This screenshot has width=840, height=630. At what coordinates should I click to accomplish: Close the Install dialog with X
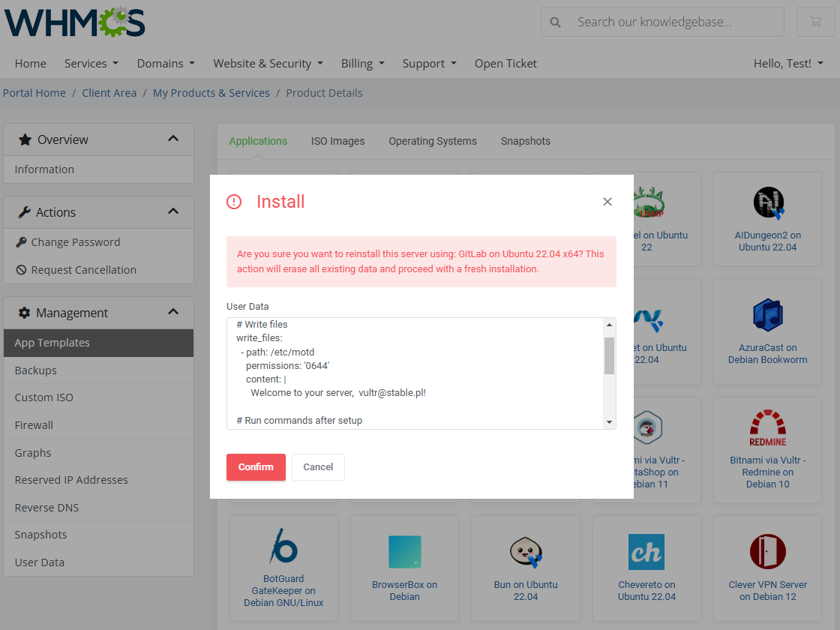coord(607,202)
